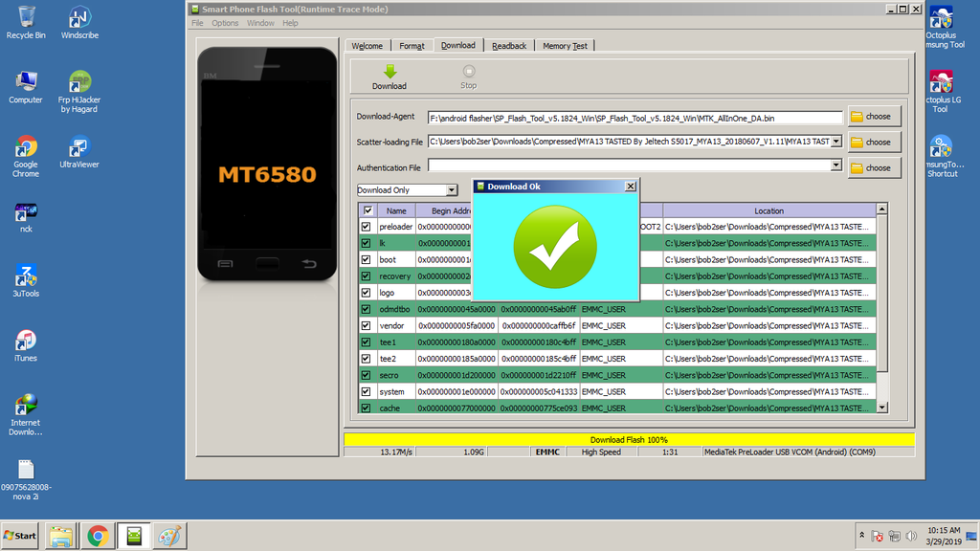Open Windscribe desktop shortcut

coord(79,19)
